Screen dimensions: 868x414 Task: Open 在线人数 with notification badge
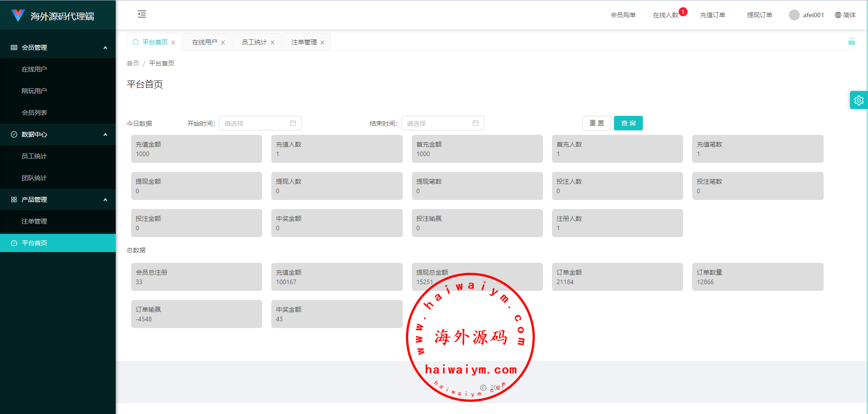(x=665, y=15)
